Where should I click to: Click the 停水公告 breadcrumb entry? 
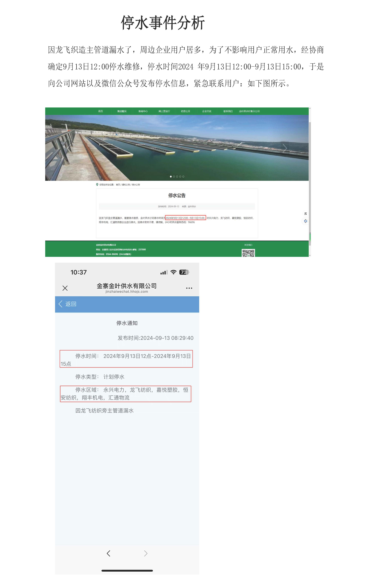136,184
